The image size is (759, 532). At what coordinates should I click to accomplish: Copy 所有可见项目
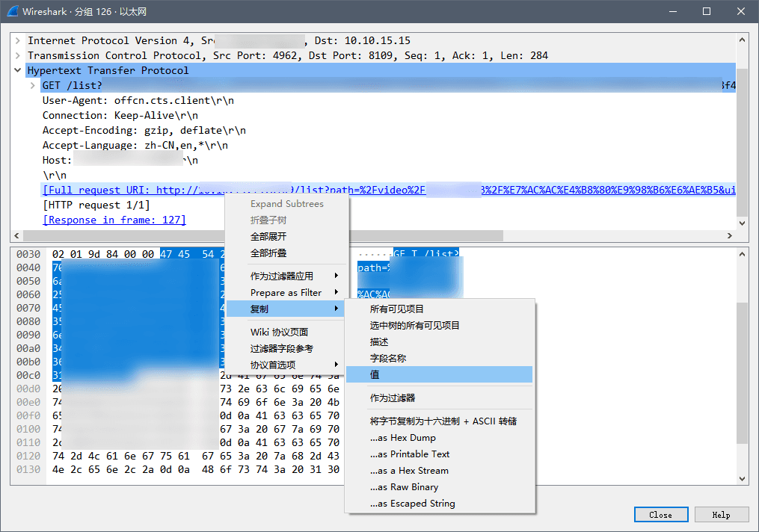pos(440,309)
